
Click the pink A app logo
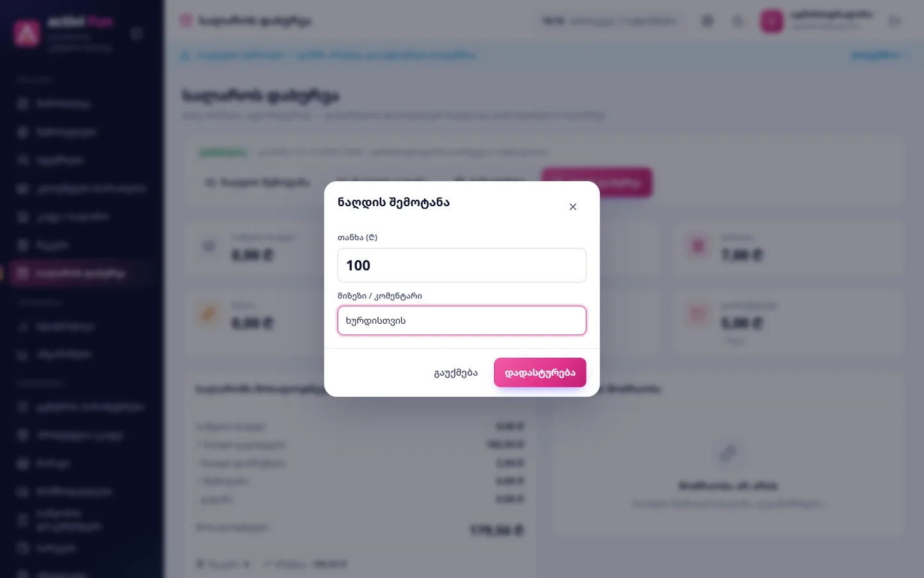(27, 33)
